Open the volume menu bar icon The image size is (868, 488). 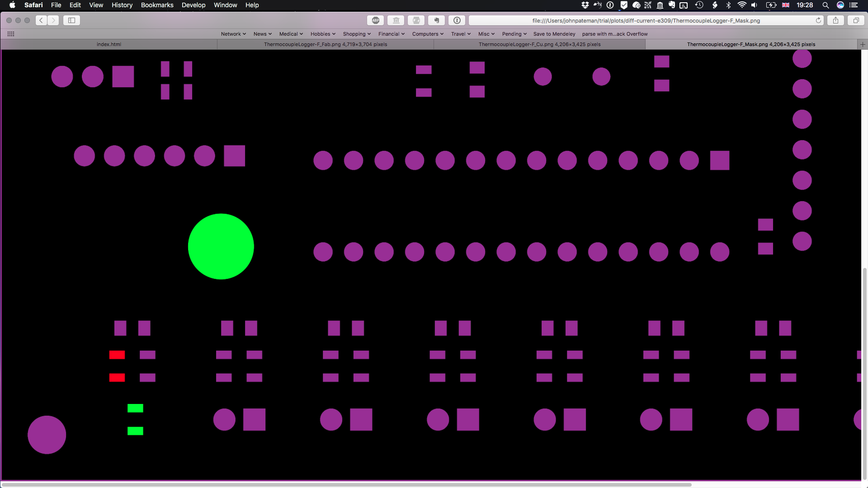(x=755, y=5)
